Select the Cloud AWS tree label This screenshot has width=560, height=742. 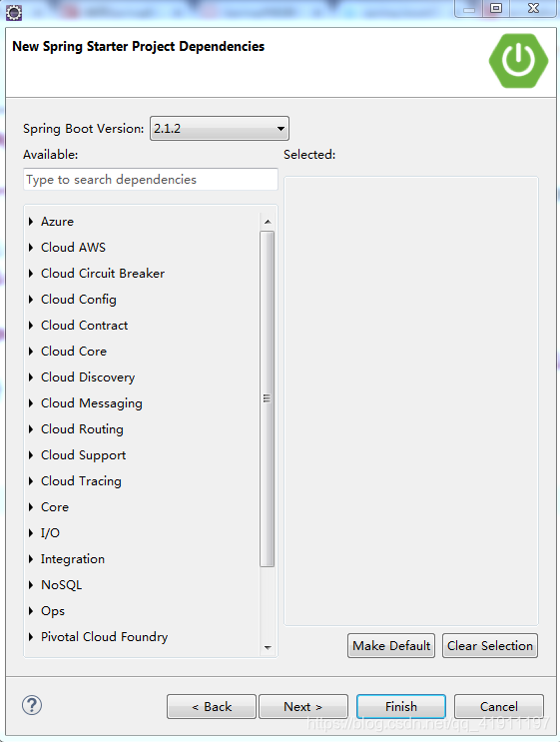pos(73,248)
